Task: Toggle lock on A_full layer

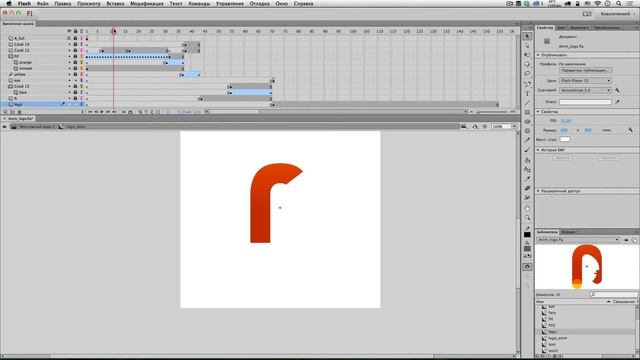Action: (75, 38)
